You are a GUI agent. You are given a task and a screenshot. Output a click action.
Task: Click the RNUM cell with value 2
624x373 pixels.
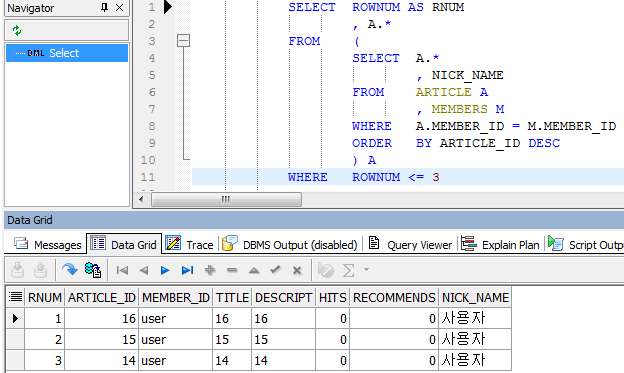point(45,340)
